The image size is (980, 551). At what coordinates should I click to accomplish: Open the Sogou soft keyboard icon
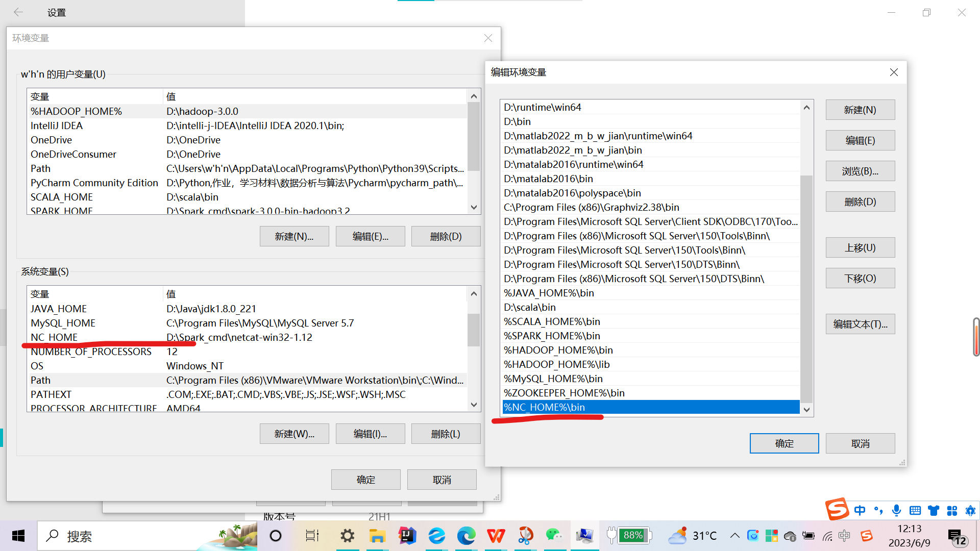915,510
